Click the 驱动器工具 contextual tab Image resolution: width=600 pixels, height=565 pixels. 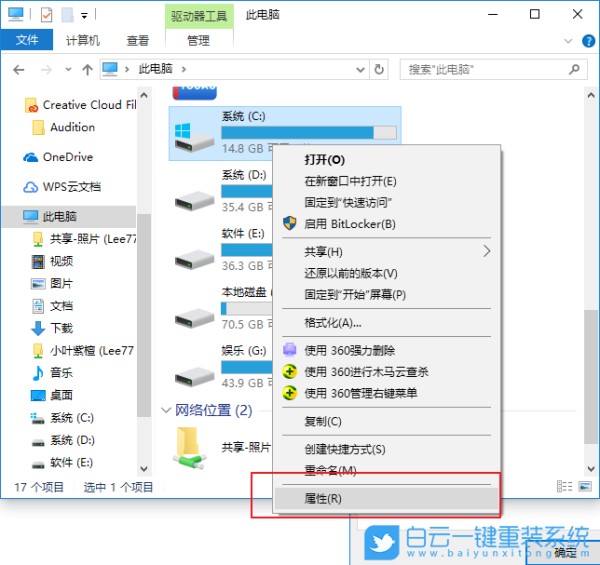pyautogui.click(x=199, y=16)
